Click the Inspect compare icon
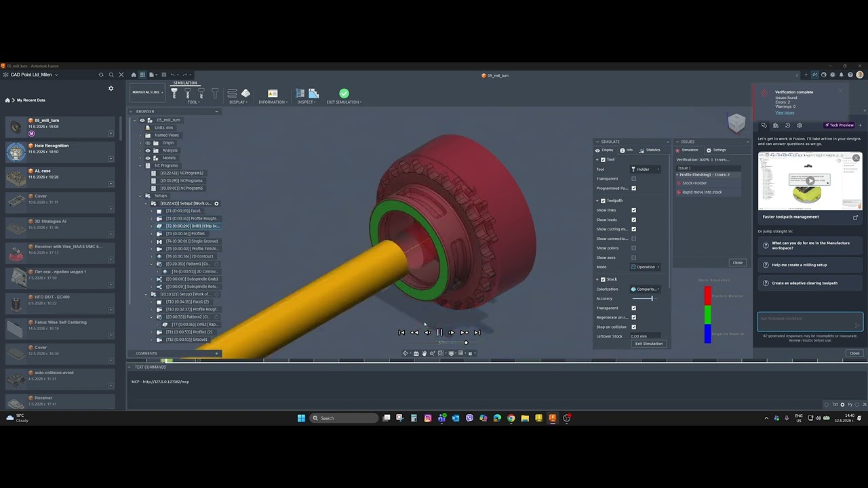Screen dimensions: 868x488 [x=313, y=93]
